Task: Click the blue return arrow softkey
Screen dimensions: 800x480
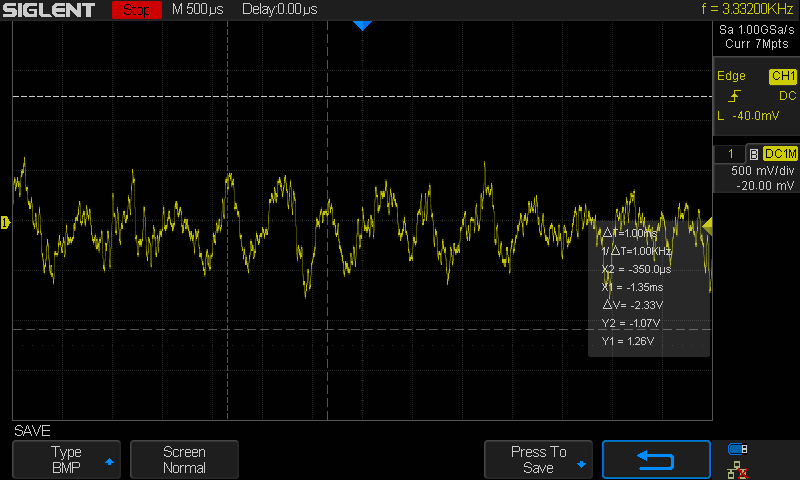Action: pyautogui.click(x=656, y=460)
